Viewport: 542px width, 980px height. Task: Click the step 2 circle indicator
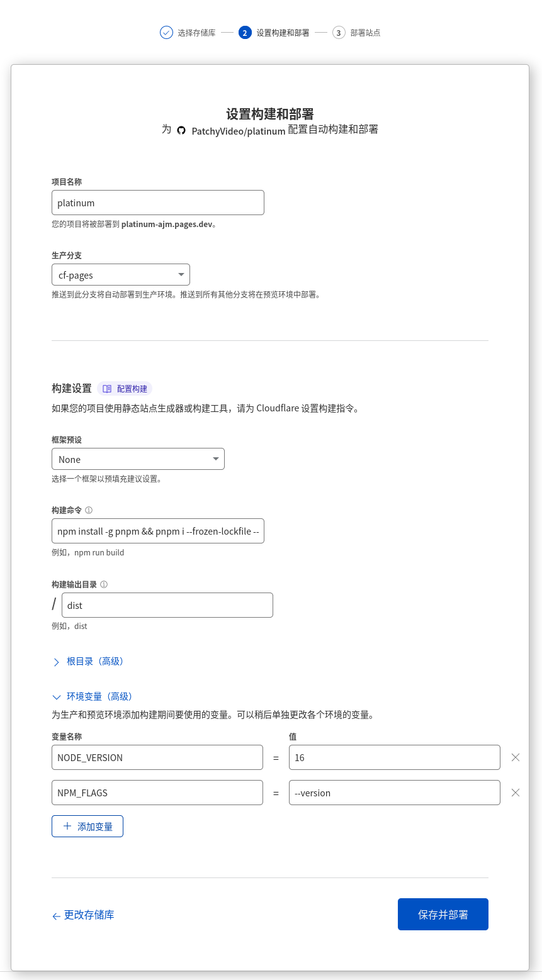245,33
